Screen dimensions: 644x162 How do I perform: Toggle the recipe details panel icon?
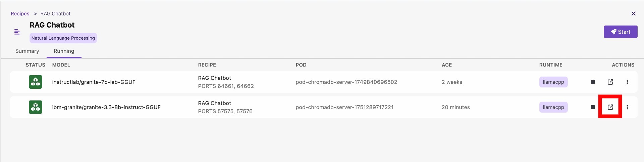(x=17, y=32)
